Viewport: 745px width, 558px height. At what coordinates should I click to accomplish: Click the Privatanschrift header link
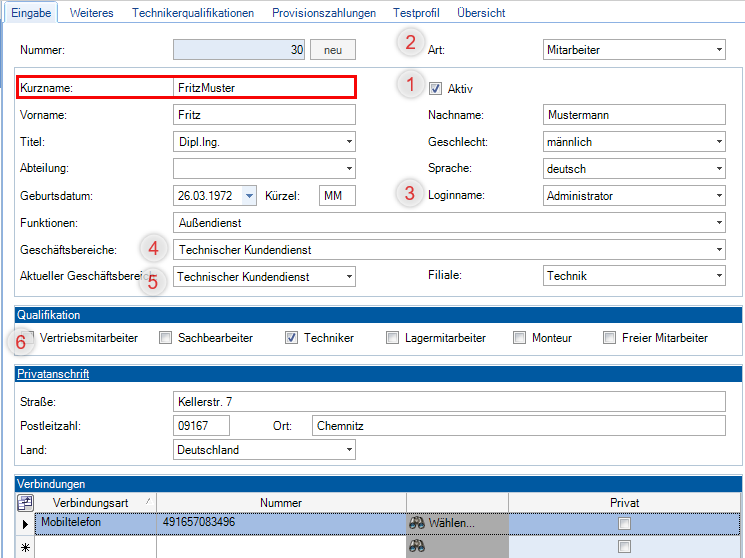tap(53, 374)
